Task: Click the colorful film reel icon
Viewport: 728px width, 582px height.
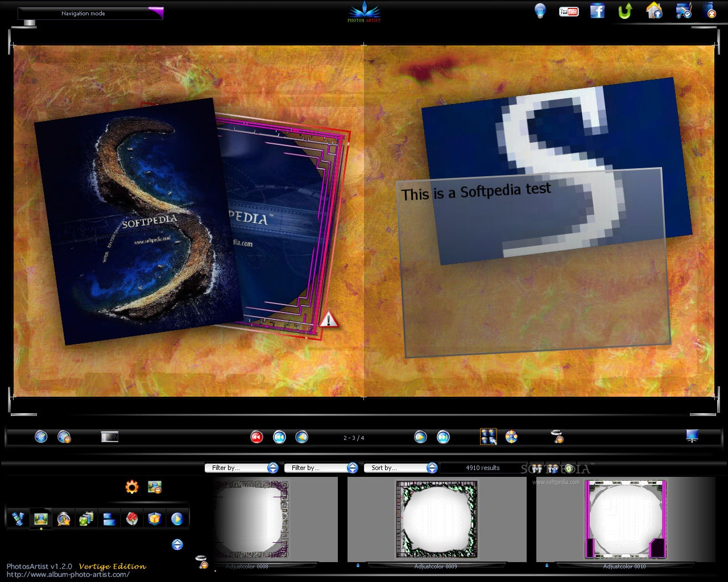Action: pos(511,436)
